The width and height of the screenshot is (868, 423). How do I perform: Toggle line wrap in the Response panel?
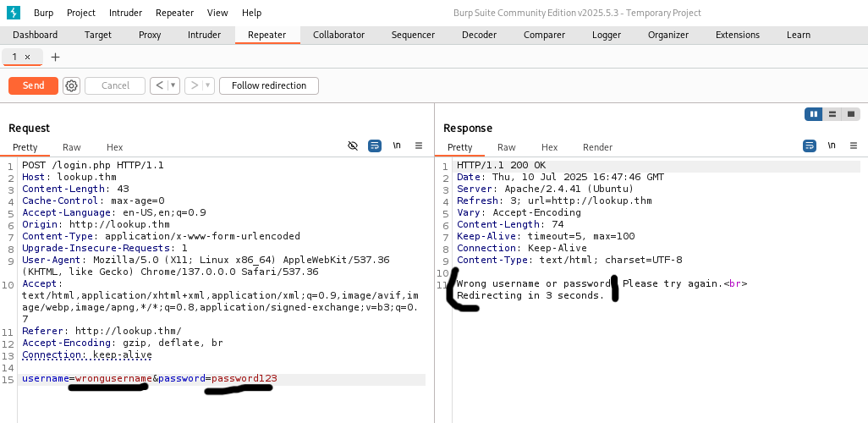810,146
